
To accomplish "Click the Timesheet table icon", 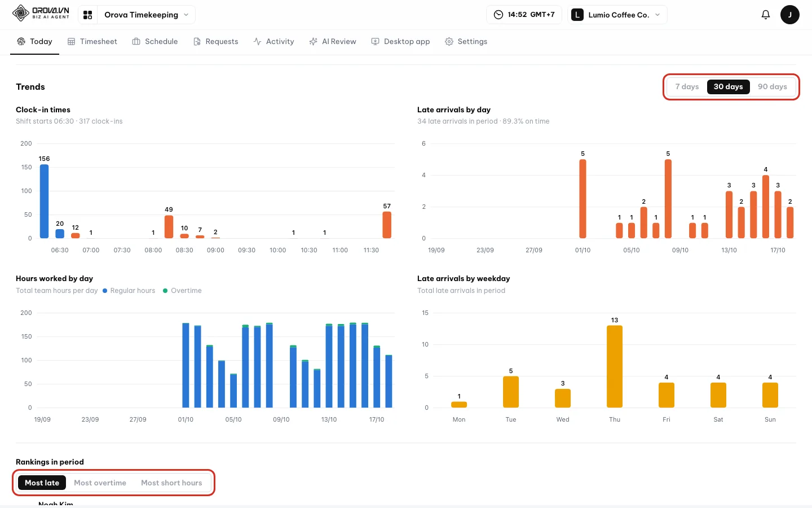I will pos(72,42).
